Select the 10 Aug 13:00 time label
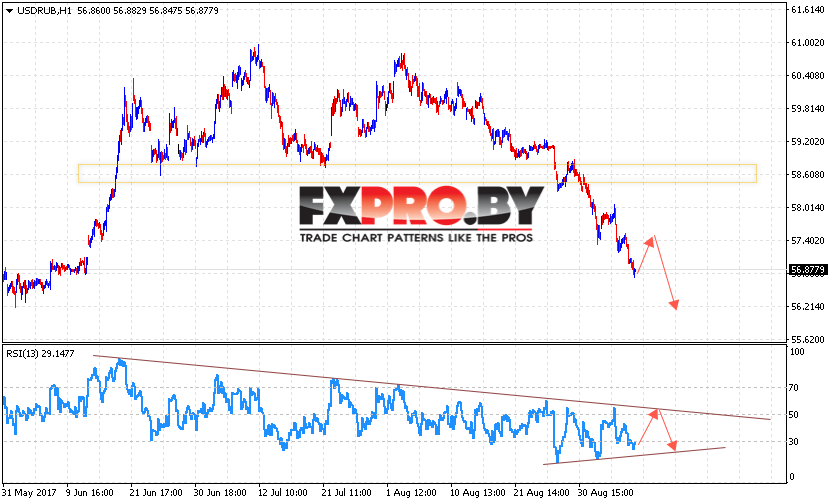Screen dimensions: 829x504 477,493
